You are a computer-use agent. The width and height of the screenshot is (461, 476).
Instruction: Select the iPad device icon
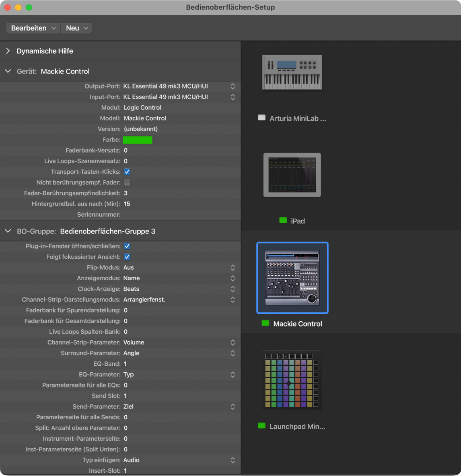pos(292,175)
